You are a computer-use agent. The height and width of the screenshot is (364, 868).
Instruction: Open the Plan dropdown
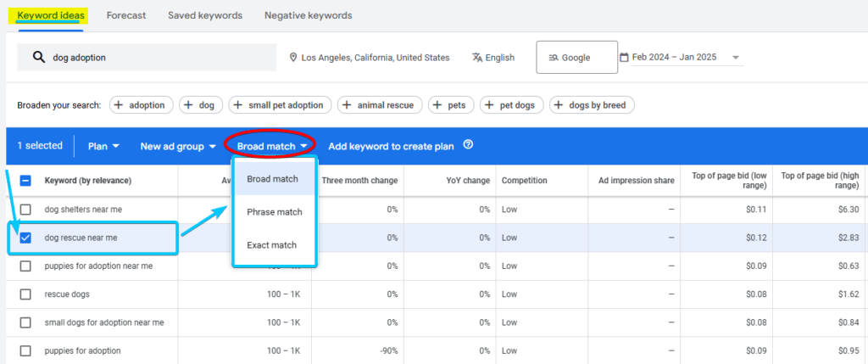(x=103, y=146)
